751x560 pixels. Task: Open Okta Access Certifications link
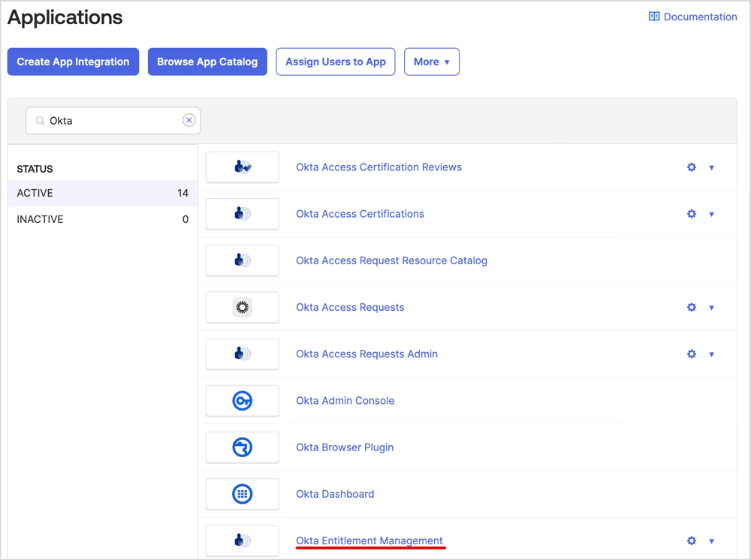coord(360,214)
